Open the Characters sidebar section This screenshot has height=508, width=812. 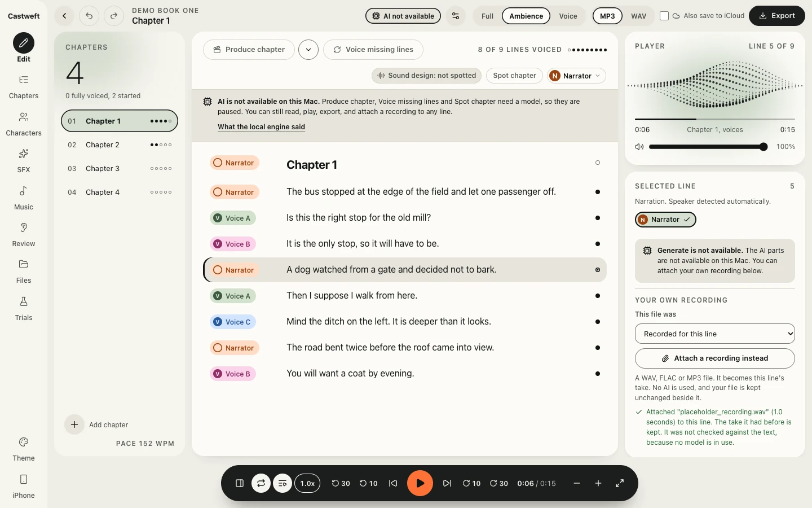pos(24,125)
